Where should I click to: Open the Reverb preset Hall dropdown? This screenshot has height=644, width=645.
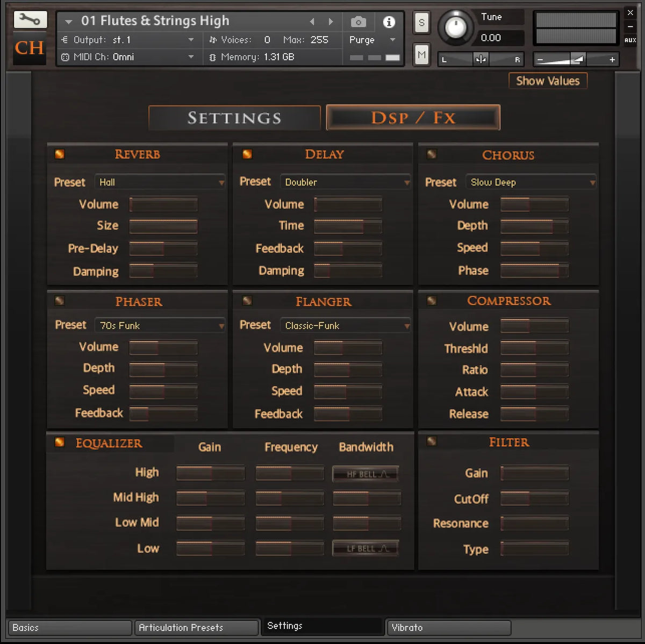[160, 182]
